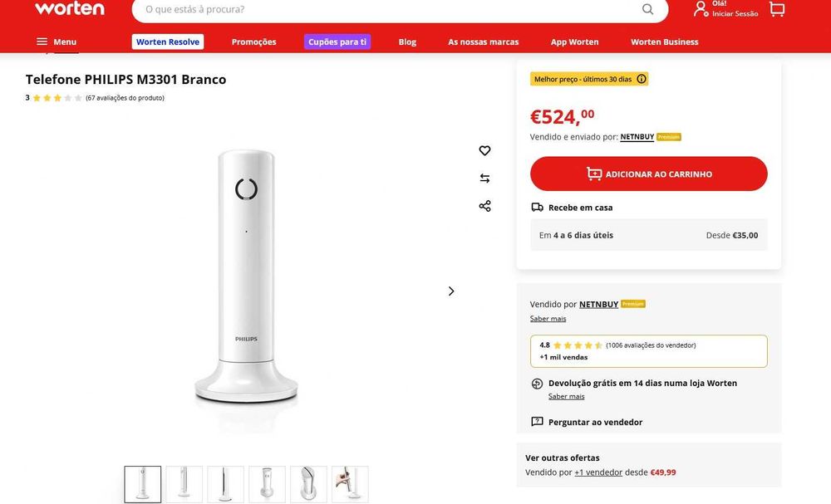The width and height of the screenshot is (831, 504).
Task: Open best price info icon
Action: click(642, 79)
